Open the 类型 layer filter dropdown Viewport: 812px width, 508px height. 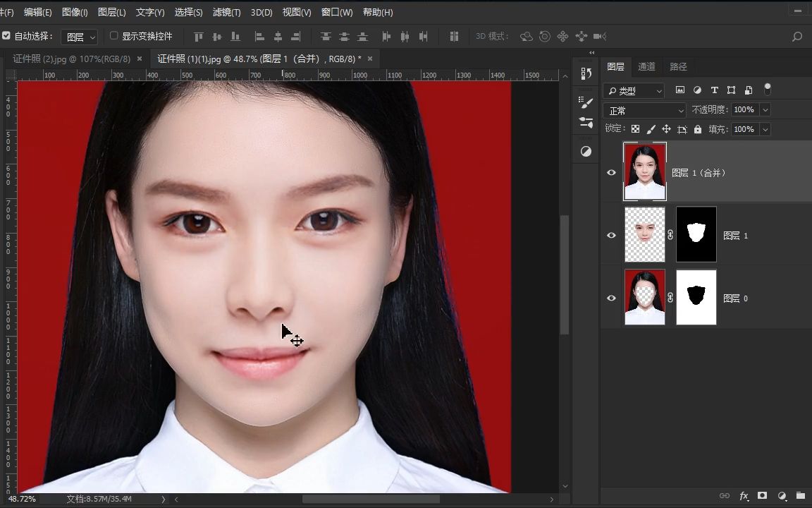(x=634, y=91)
